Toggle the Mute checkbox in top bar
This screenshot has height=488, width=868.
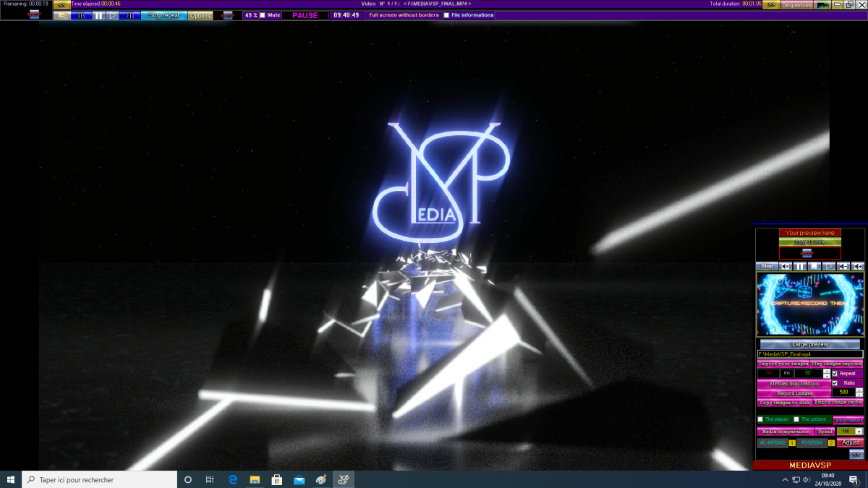click(263, 15)
